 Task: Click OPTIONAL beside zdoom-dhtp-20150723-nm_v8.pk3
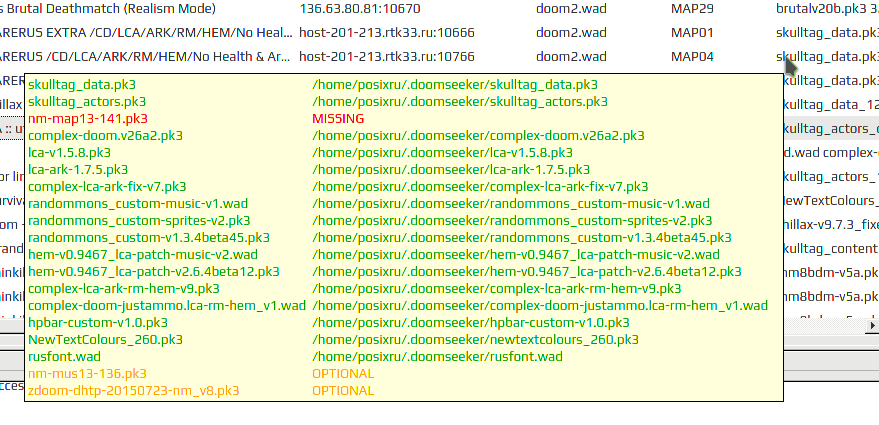click(x=343, y=390)
